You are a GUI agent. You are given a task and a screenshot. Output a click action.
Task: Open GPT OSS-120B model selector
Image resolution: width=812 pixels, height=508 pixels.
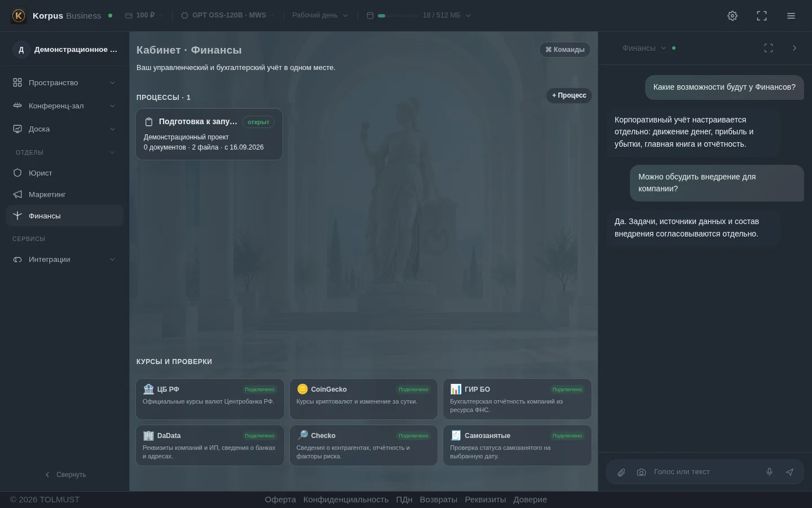228,15
